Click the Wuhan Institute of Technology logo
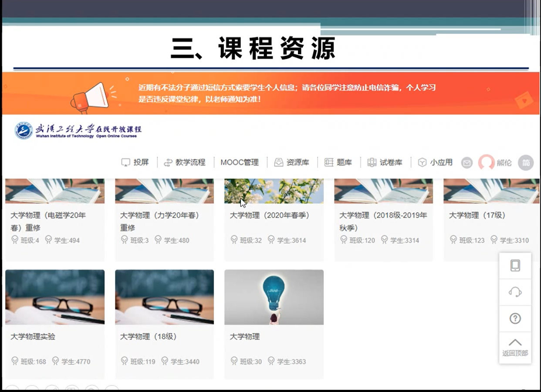This screenshot has height=392, width=541. (x=24, y=130)
